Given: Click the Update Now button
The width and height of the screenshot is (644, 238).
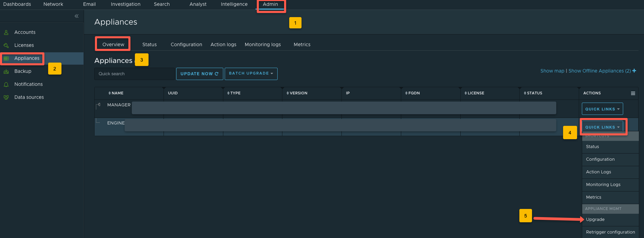Looking at the screenshot, I should 199,74.
